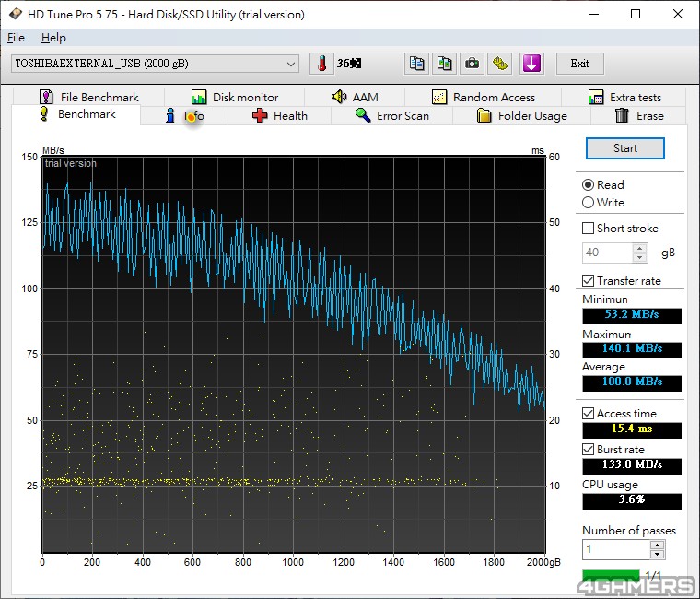Click the 133.0 MB/s burst rate value
This screenshot has width=700, height=599.
(632, 465)
